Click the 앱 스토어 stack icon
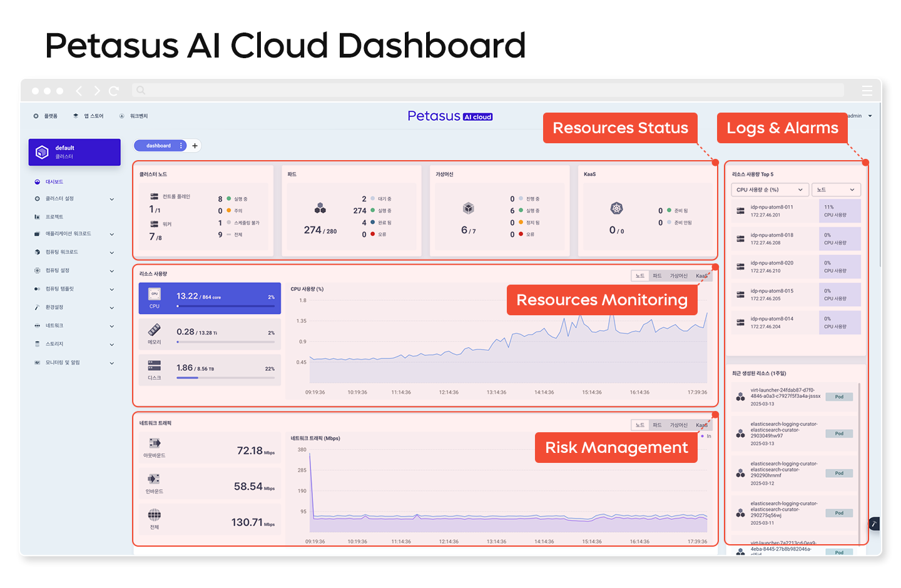 tap(76, 116)
